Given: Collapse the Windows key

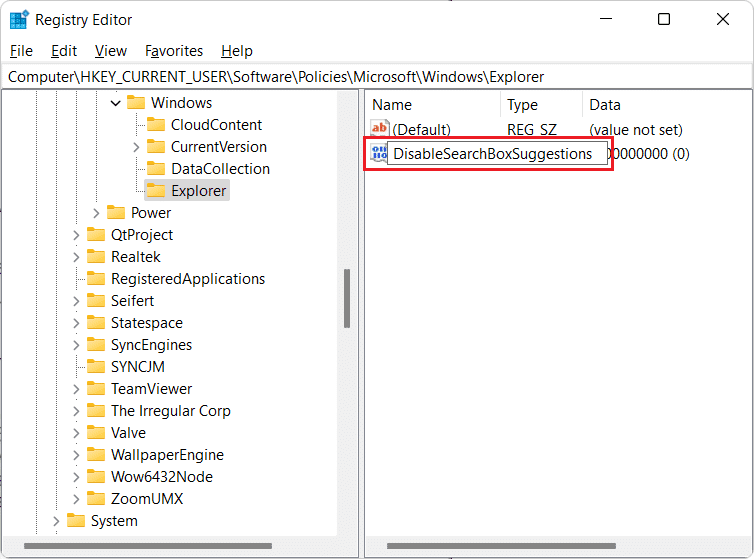Looking at the screenshot, I should 115,103.
